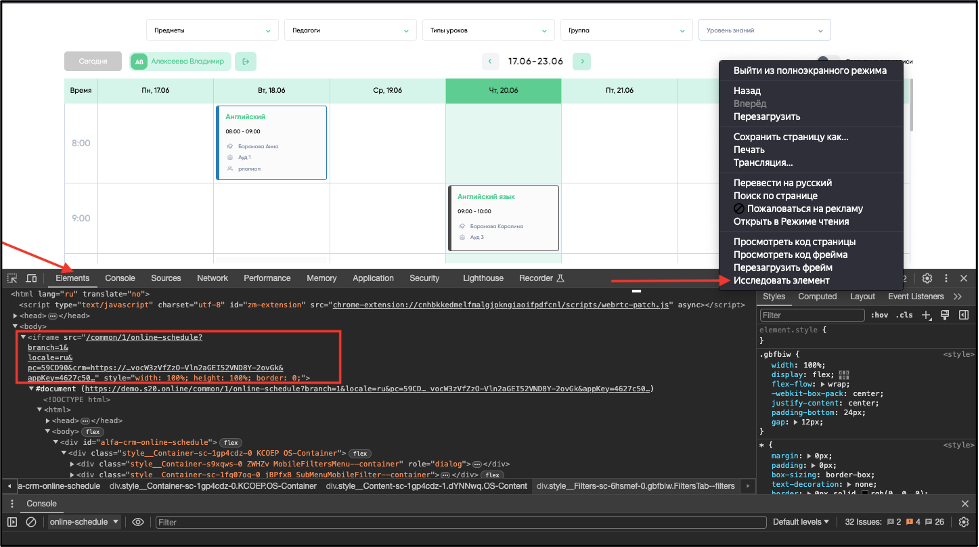Open the Application tab
This screenshot has width=979, height=547.
pyautogui.click(x=373, y=278)
